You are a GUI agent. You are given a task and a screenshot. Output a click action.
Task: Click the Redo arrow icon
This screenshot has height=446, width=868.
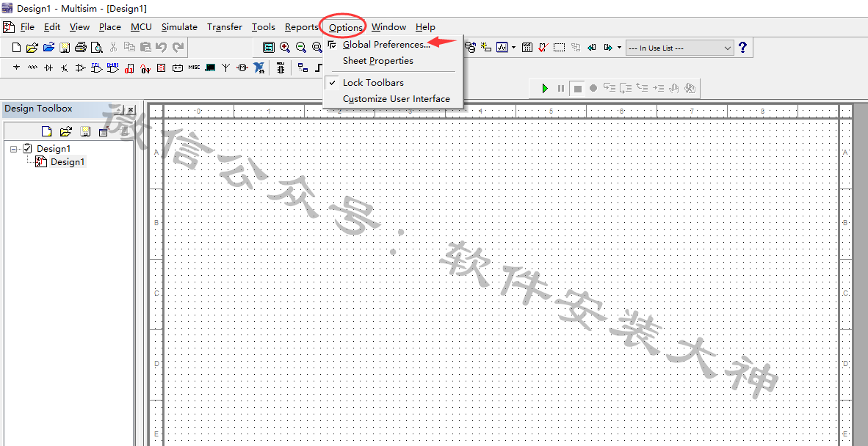pyautogui.click(x=178, y=48)
